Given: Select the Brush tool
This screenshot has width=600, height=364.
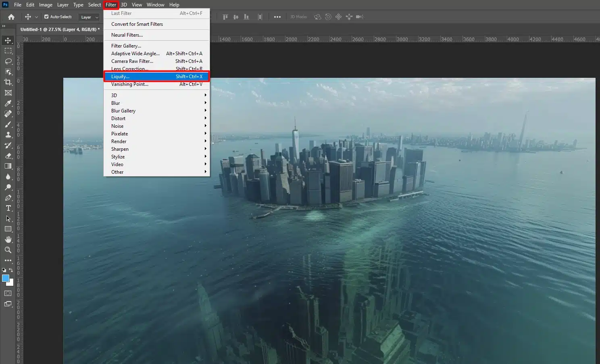Looking at the screenshot, I should tap(8, 125).
